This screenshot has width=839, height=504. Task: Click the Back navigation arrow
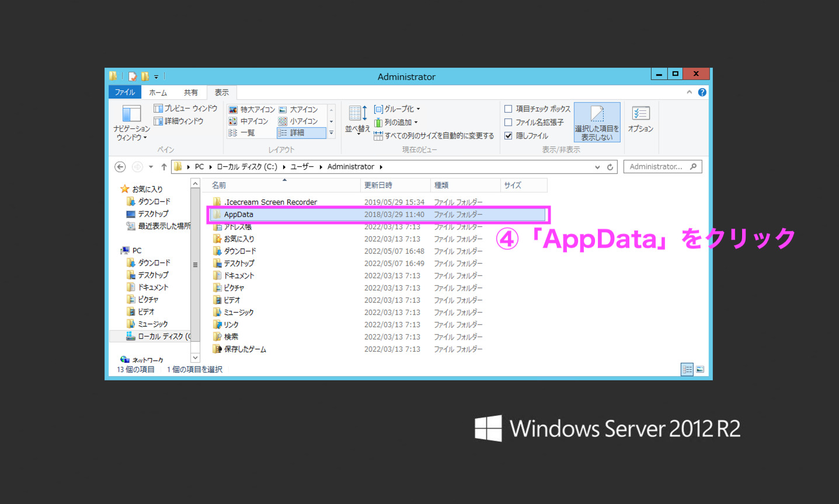[120, 167]
